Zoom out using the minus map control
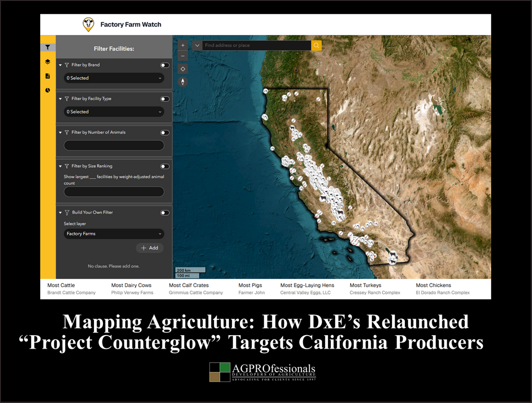This screenshot has height=403, width=532. coord(183,55)
